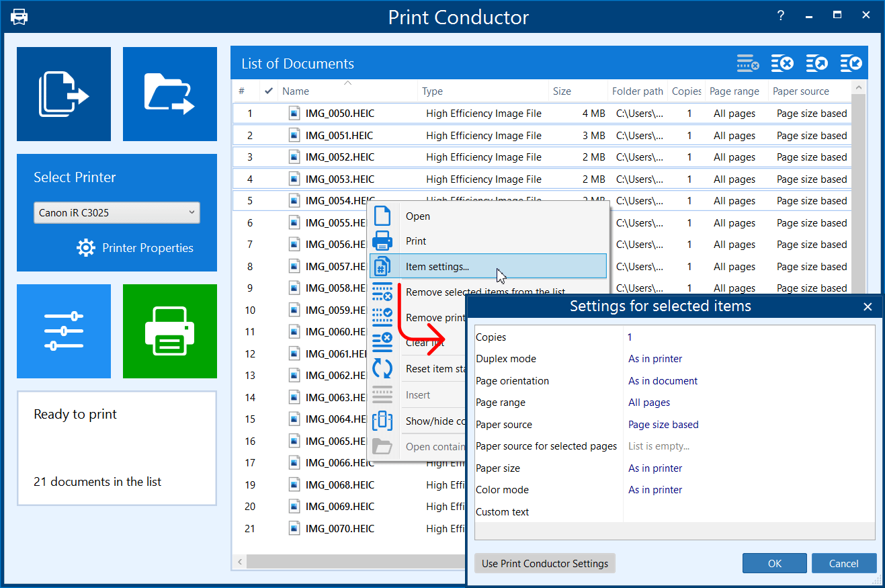Click the gear icon beside Printer Properties

point(86,248)
